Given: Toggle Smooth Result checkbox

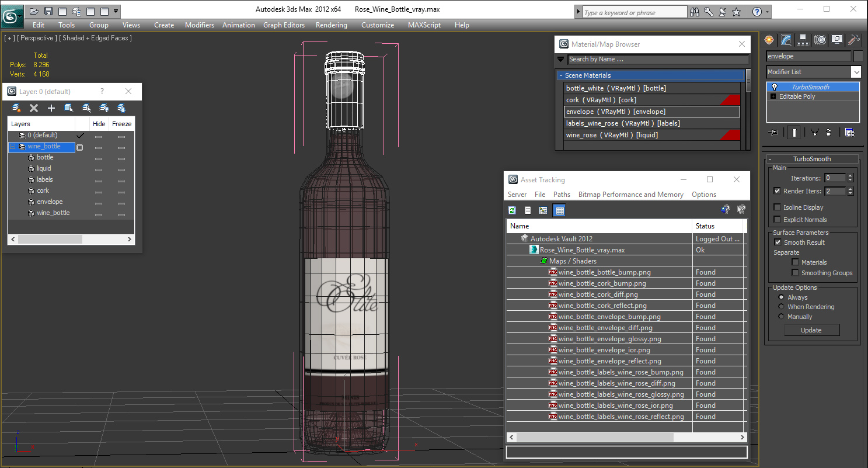Looking at the screenshot, I should pos(778,242).
